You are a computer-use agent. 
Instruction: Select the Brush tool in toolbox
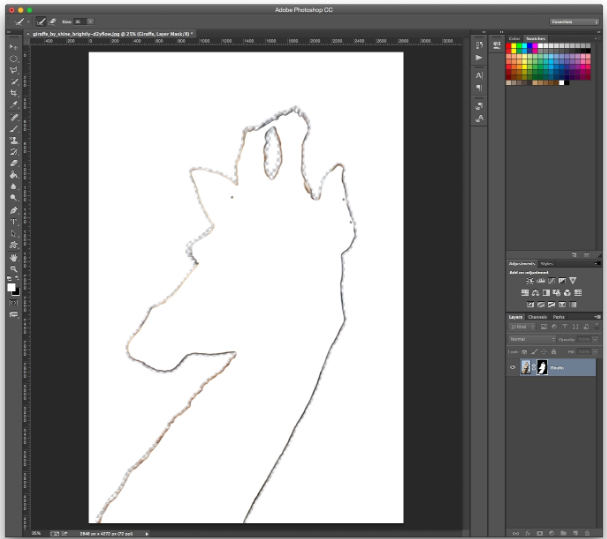14,129
